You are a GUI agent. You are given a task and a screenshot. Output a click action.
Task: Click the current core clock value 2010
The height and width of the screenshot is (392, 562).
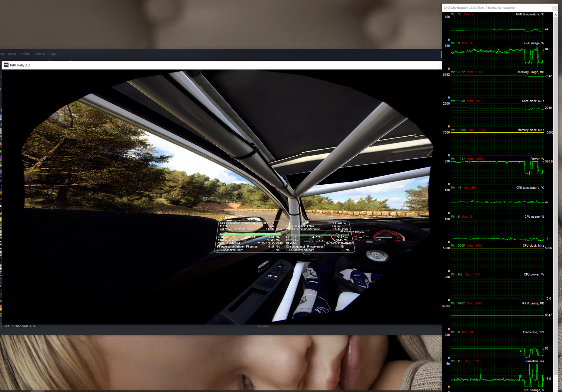coord(548,108)
